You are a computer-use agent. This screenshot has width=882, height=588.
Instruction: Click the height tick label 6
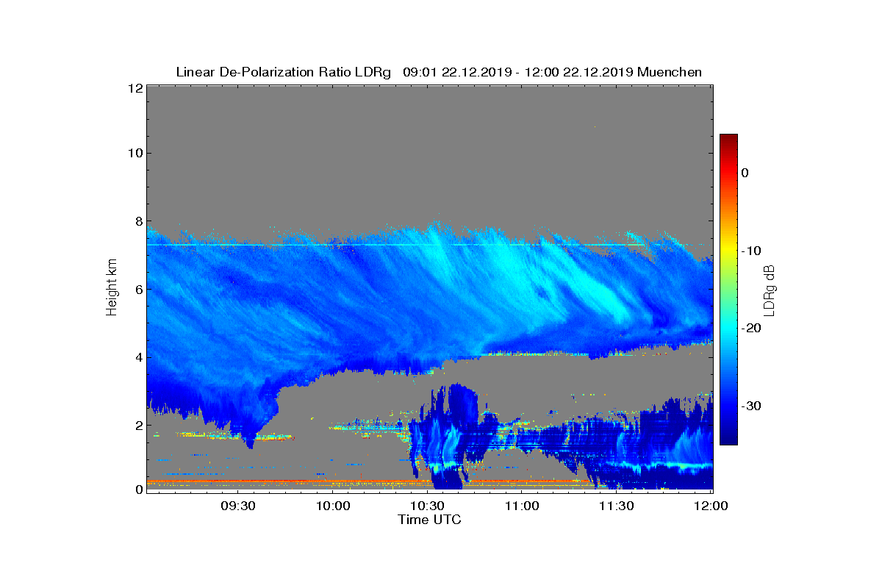tap(137, 289)
